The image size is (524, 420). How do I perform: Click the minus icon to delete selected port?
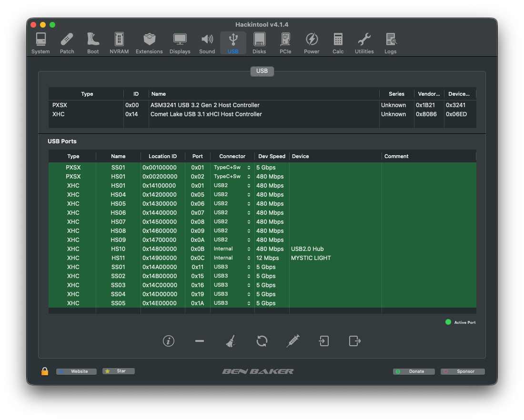point(200,341)
